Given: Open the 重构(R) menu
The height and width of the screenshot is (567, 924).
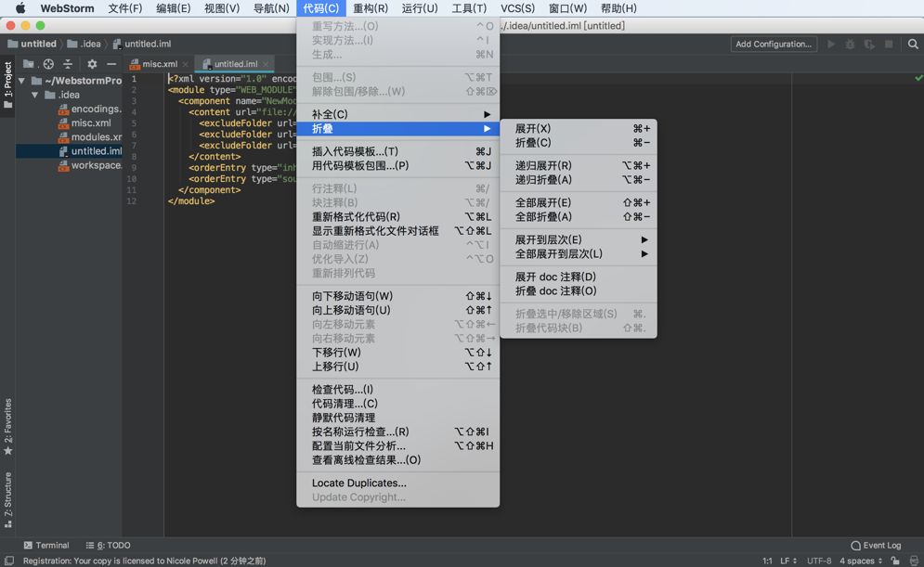Looking at the screenshot, I should [x=371, y=8].
